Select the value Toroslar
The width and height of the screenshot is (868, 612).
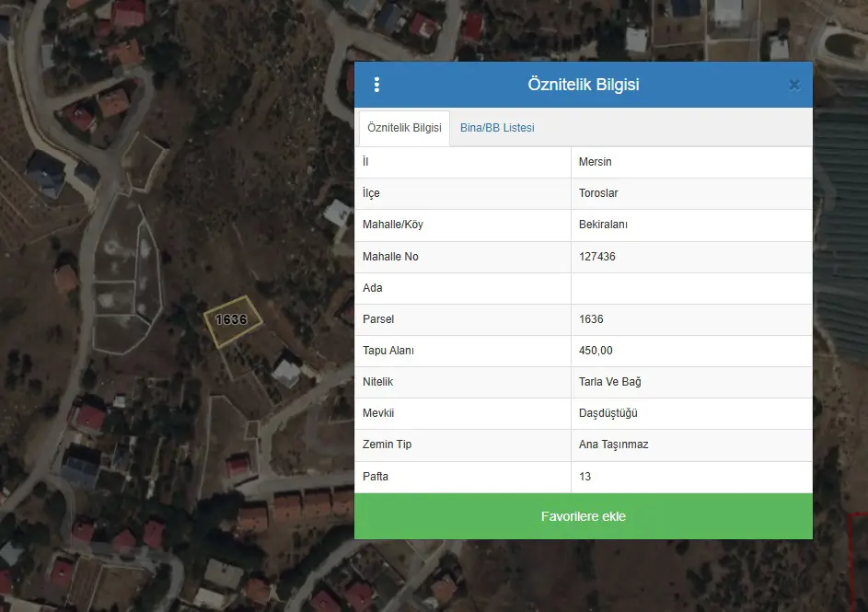click(x=598, y=193)
